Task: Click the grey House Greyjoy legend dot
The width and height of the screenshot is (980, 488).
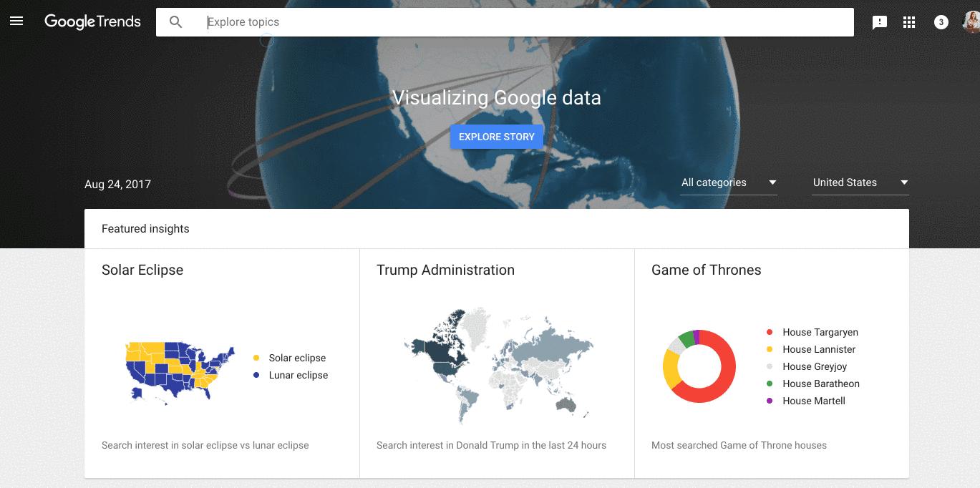Action: (x=770, y=366)
